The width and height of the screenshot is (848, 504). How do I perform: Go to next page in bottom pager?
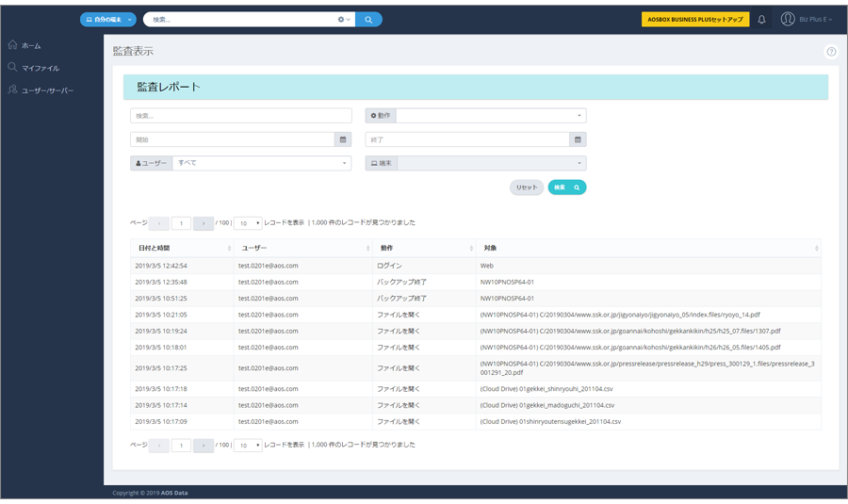[204, 445]
